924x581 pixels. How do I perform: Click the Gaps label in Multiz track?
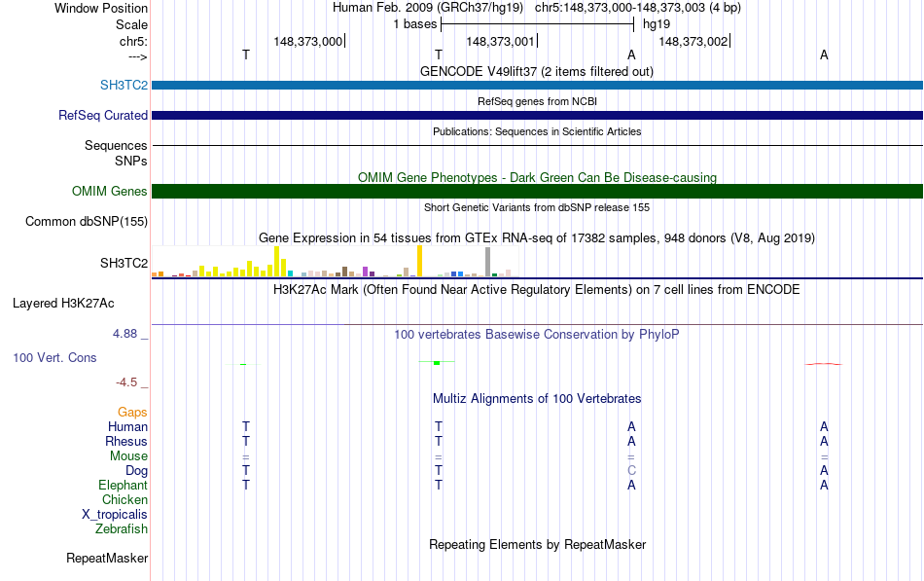(132, 413)
